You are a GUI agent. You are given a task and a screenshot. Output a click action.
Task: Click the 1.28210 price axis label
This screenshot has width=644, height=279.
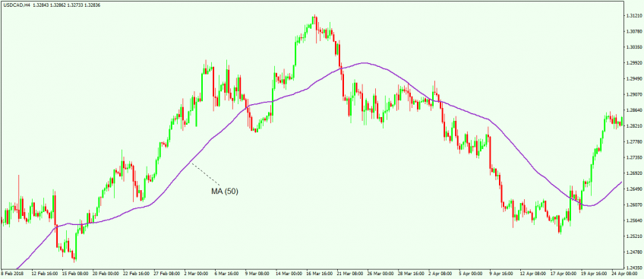pyautogui.click(x=635, y=126)
